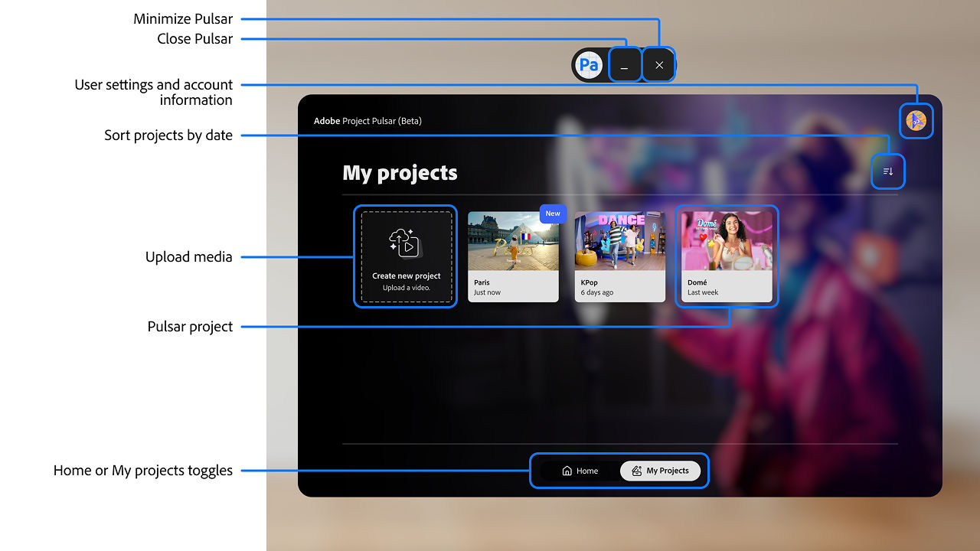Activate the My Projects side of the toggle

coord(661,471)
